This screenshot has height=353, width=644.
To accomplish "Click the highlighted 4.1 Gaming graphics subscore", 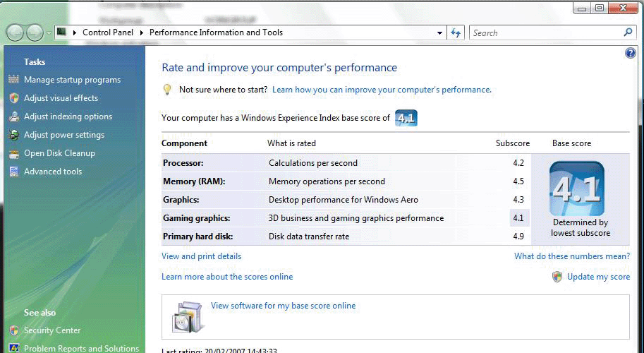I will [519, 217].
